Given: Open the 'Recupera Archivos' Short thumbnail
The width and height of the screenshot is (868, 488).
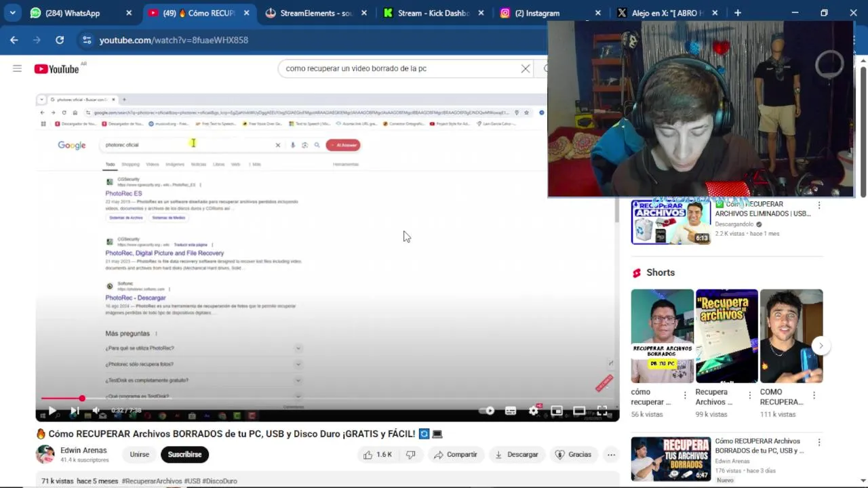Looking at the screenshot, I should (x=727, y=336).
